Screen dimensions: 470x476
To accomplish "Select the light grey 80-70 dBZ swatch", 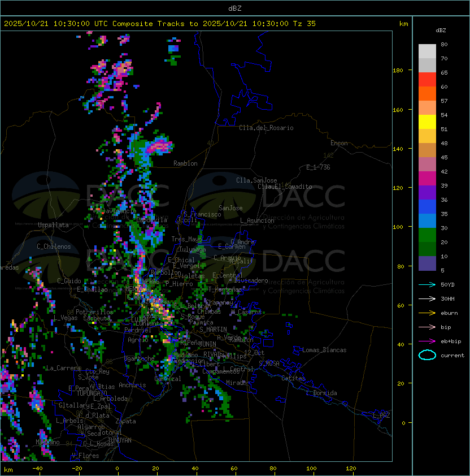I will 427,51.
